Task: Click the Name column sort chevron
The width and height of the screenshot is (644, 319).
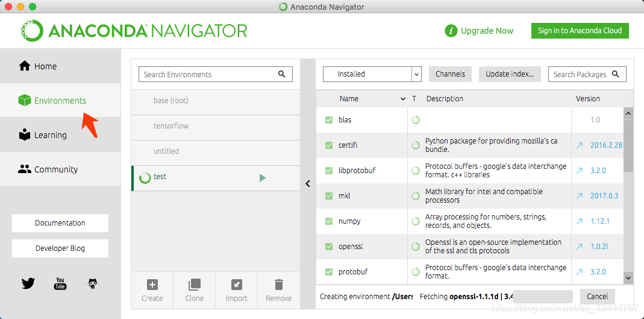Action: pyautogui.click(x=402, y=99)
